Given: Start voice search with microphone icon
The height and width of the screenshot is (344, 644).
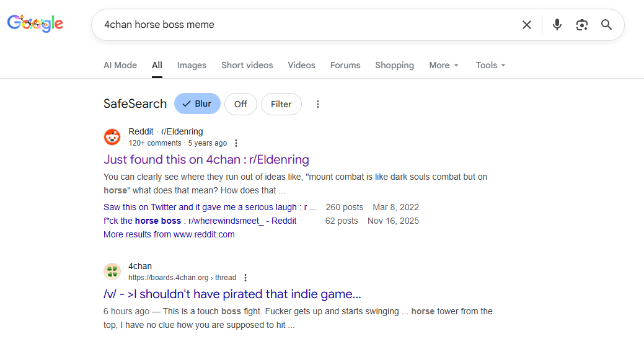Looking at the screenshot, I should 557,25.
